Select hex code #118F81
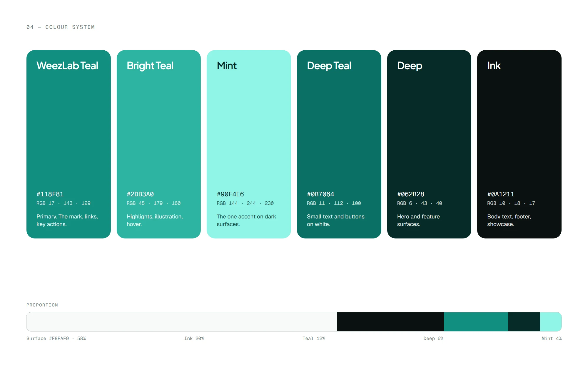This screenshot has height=368, width=588. [x=50, y=194]
